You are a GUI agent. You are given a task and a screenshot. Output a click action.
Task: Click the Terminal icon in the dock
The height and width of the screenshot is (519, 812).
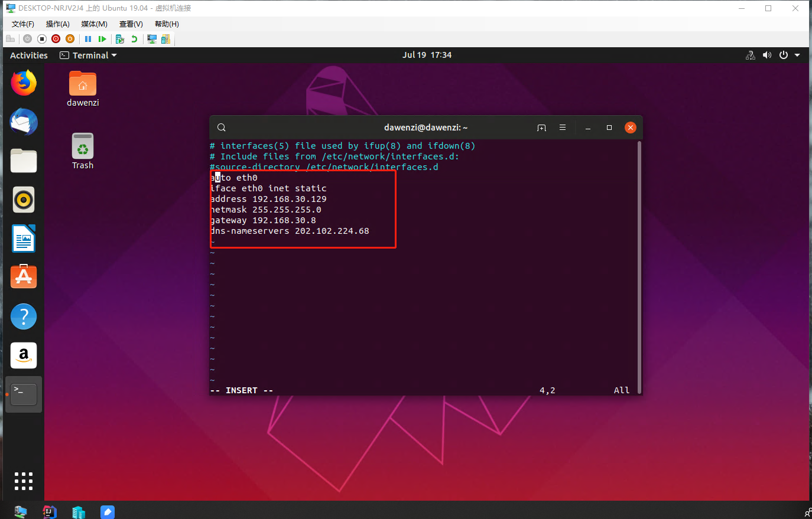click(x=24, y=394)
